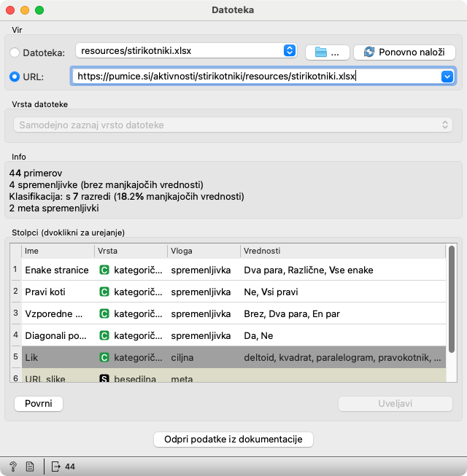Viewport: 467px width, 476px height.
Task: Select the Datoteka radio button
Action: click(15, 52)
